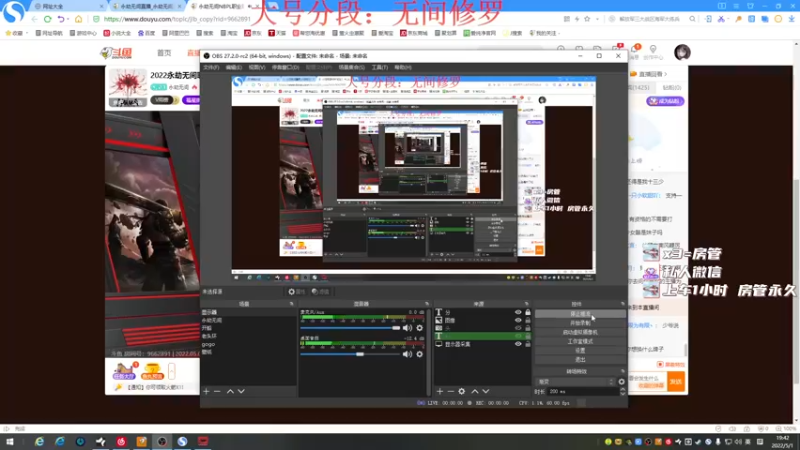Viewport: 800px width, 450px height.
Task: Pop out Audio Mixer dock panel icon
Action: pos(427,304)
